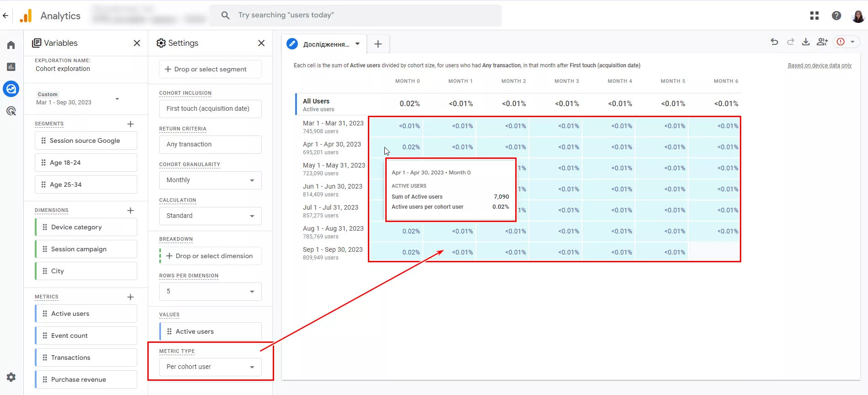Click the search magnifier icon
The height and width of the screenshot is (395, 868).
tap(225, 15)
